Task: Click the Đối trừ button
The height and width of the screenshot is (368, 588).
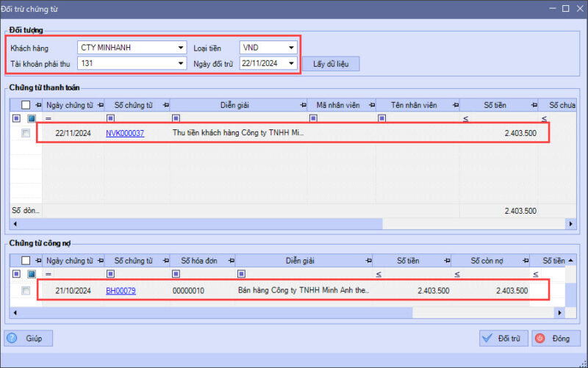Action: 503,338
